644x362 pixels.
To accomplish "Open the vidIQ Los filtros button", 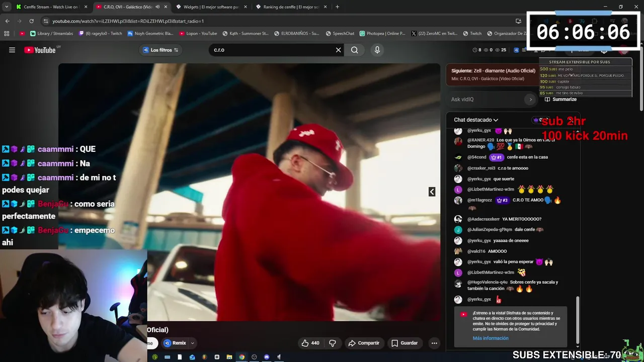I will pyautogui.click(x=161, y=50).
